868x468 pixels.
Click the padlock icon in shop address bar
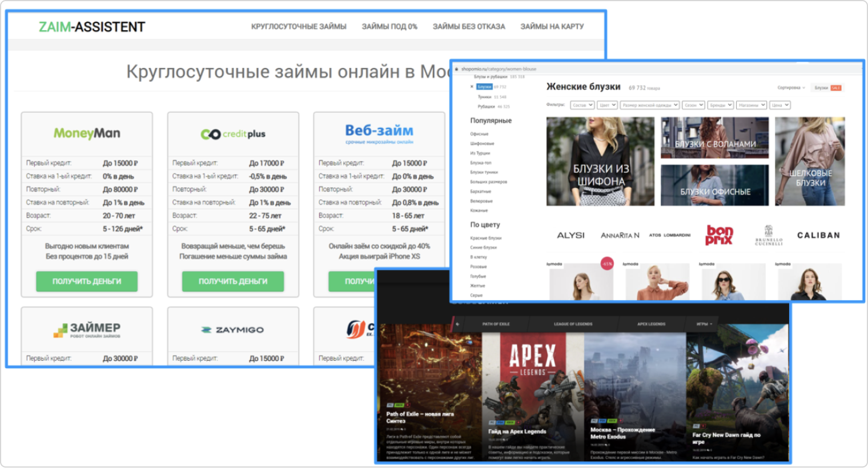pos(456,69)
